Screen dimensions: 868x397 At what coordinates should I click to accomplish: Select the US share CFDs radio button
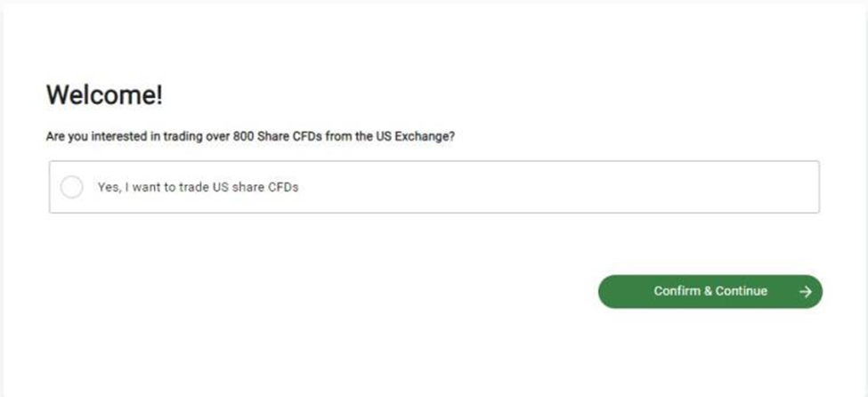tap(72, 188)
